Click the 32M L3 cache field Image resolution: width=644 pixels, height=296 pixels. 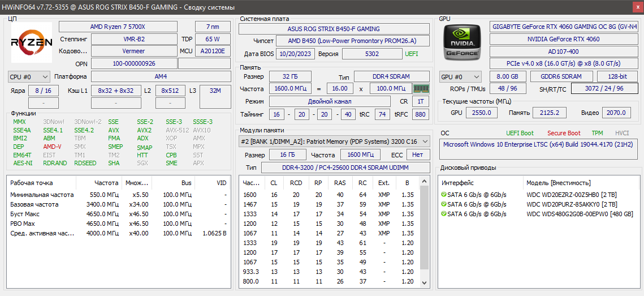tap(215, 97)
